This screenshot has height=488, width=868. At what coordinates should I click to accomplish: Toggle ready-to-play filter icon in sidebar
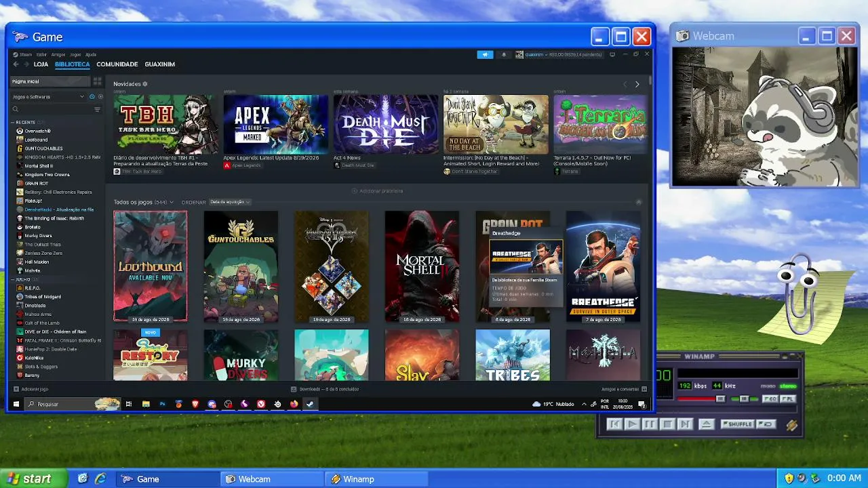click(100, 97)
